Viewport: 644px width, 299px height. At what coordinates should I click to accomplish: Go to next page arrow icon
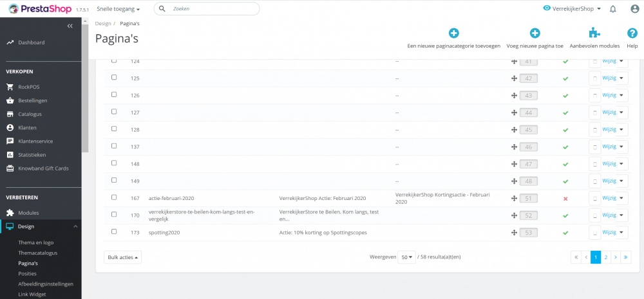pos(616,257)
